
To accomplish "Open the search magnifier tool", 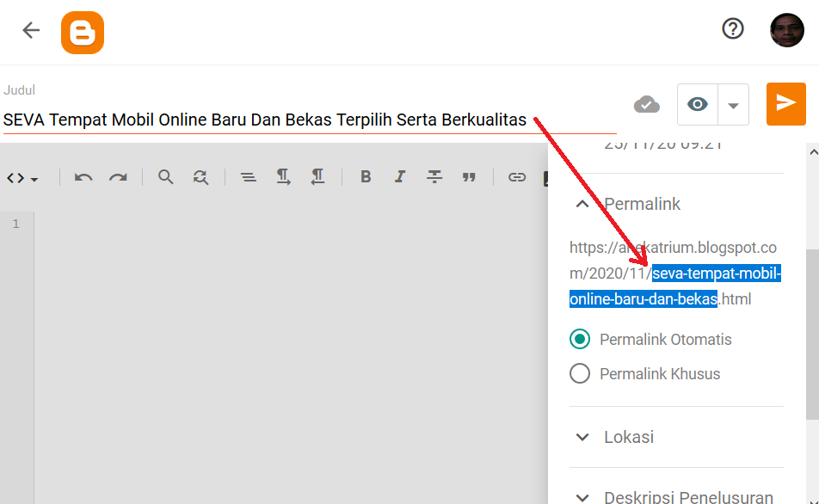I will [x=165, y=177].
